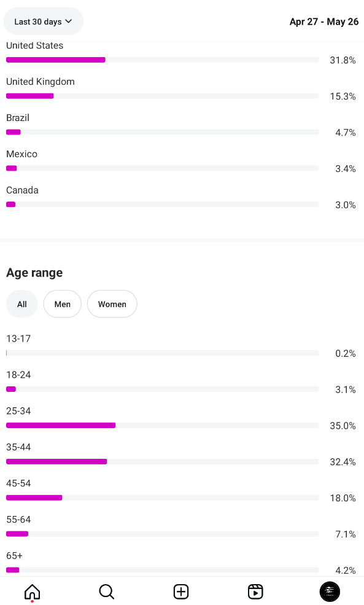Select the United Kingdom country label

click(41, 82)
